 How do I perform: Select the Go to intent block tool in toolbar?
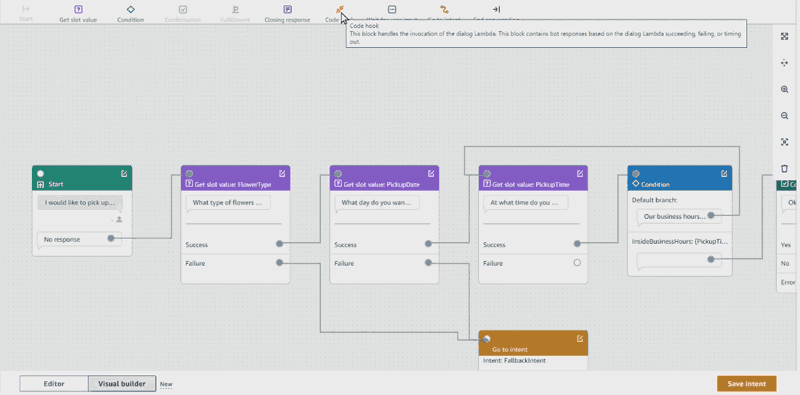[444, 13]
